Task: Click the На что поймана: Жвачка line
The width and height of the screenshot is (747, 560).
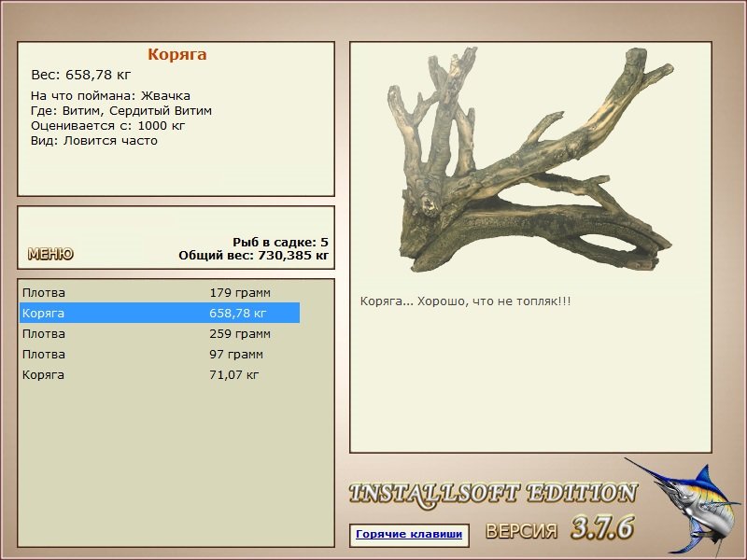Action: click(x=110, y=96)
